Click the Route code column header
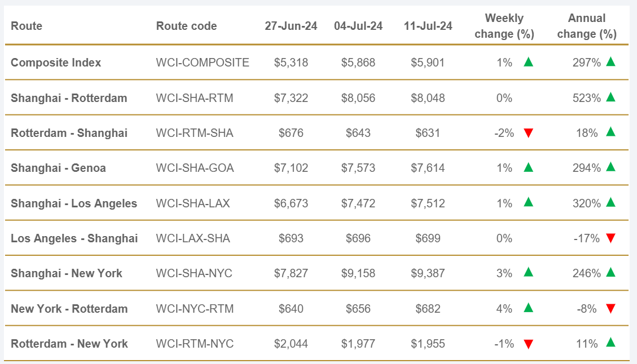 point(186,26)
